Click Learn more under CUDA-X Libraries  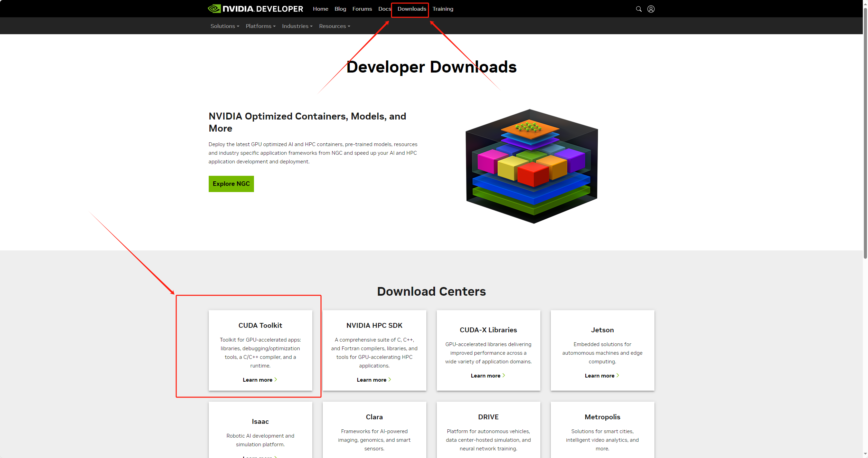[488, 376]
